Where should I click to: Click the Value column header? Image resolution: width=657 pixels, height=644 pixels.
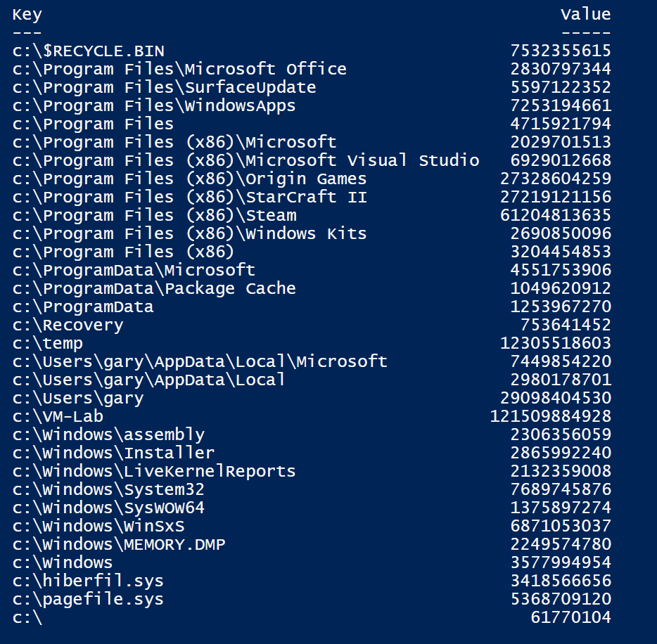click(x=585, y=14)
